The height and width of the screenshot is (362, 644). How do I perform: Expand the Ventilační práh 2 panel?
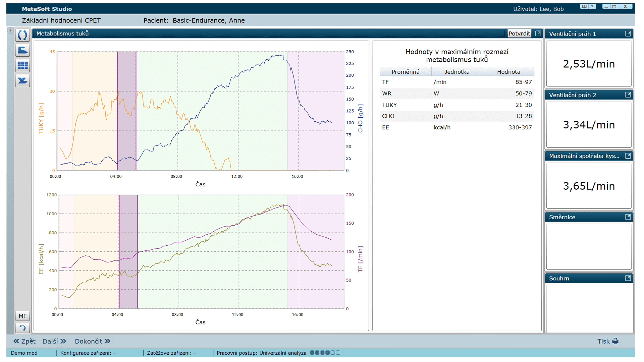628,95
